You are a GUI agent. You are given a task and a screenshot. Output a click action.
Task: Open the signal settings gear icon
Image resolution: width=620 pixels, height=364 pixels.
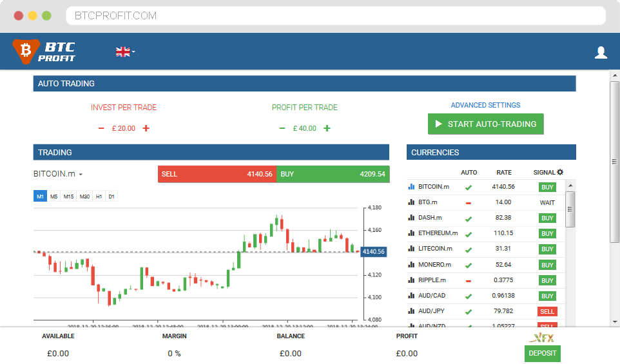(560, 172)
